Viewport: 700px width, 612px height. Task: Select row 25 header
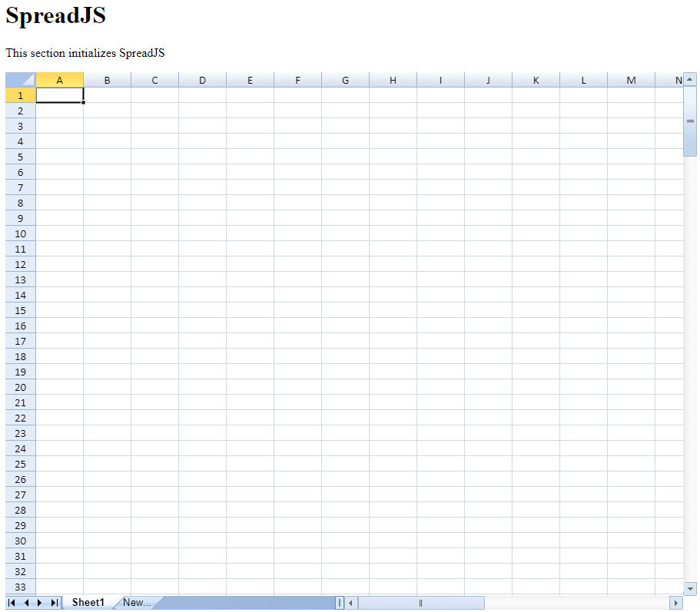(x=21, y=464)
